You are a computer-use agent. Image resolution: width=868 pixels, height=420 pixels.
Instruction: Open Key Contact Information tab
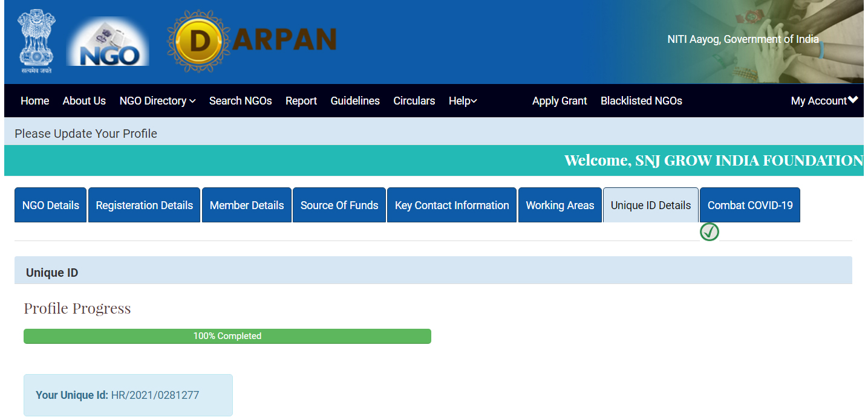pyautogui.click(x=452, y=205)
